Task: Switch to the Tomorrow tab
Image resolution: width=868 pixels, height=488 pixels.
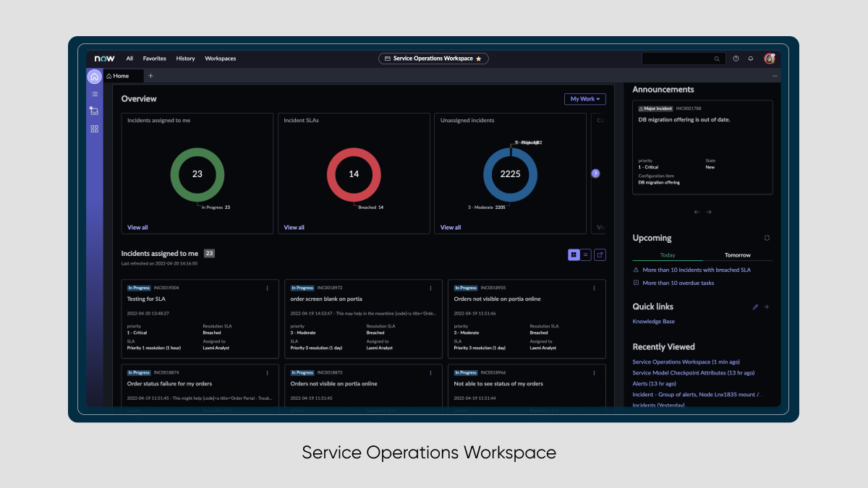Action: [737, 255]
